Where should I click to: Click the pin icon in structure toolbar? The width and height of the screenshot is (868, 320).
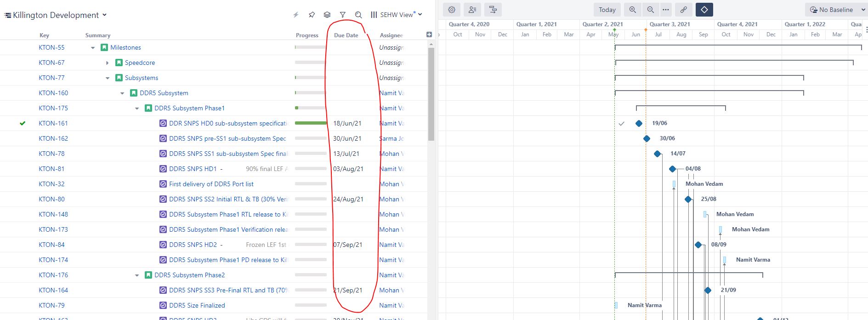312,15
